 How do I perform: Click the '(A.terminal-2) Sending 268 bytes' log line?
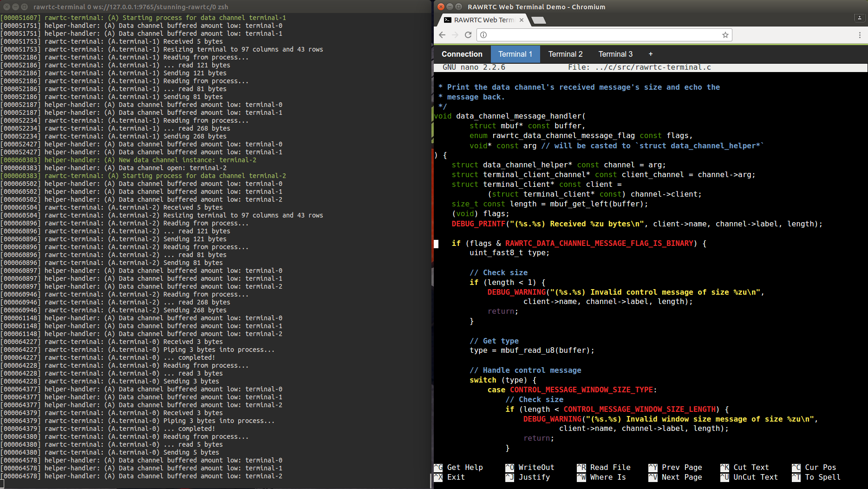pyautogui.click(x=113, y=310)
